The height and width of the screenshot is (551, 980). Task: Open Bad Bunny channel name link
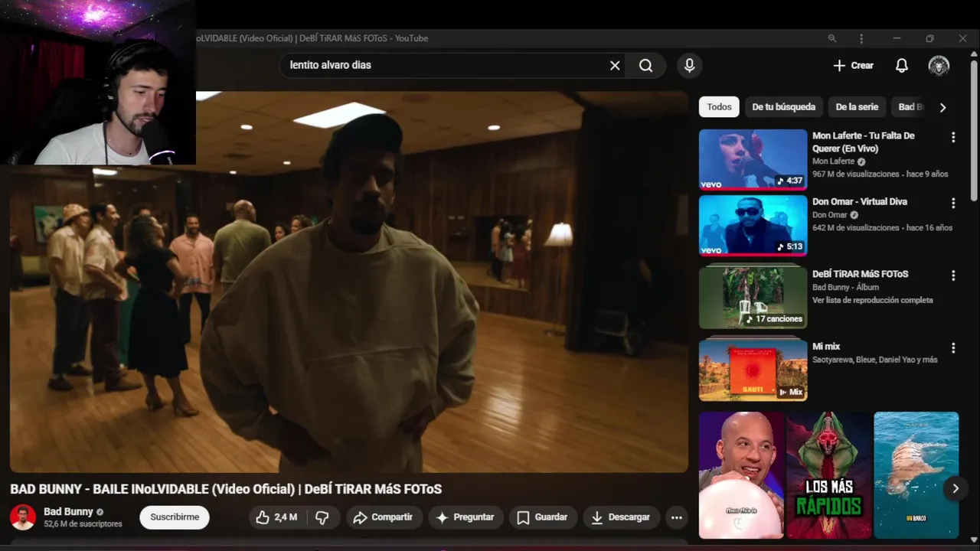pos(68,511)
